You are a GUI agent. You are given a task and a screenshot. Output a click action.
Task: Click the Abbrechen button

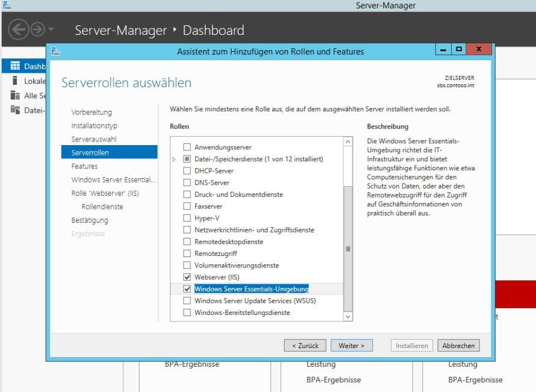[x=458, y=346]
